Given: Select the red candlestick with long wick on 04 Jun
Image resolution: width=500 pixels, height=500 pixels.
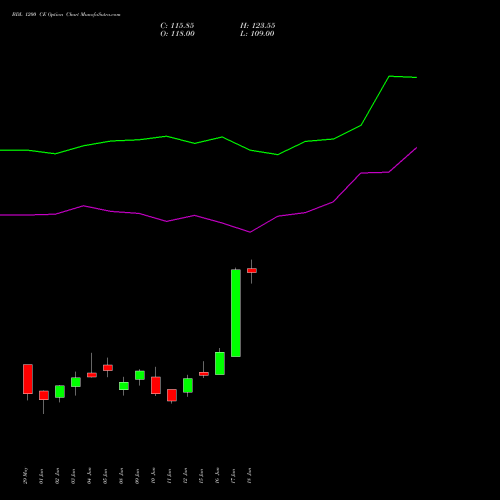Looking at the screenshot, I should pos(92,375).
